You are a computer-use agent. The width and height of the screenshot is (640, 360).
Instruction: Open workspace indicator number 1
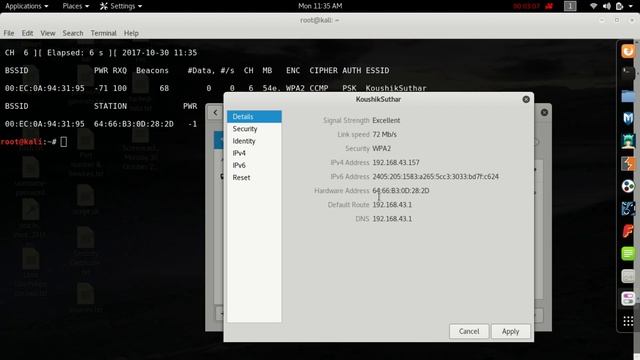click(x=570, y=6)
